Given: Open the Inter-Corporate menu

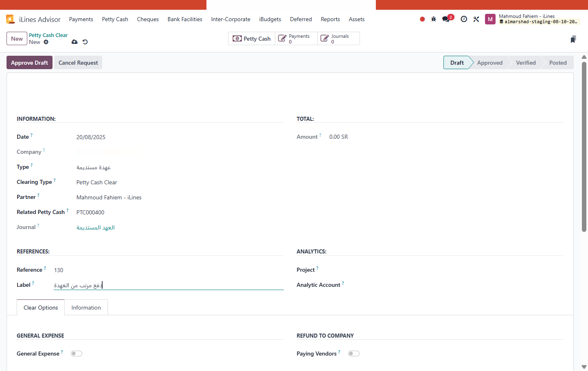Looking at the screenshot, I should [231, 19].
